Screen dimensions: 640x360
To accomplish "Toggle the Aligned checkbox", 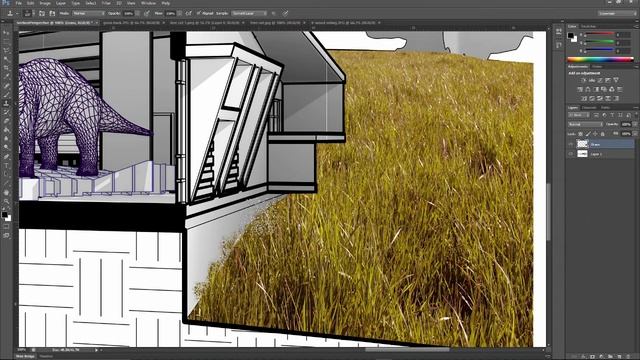I will 199,13.
